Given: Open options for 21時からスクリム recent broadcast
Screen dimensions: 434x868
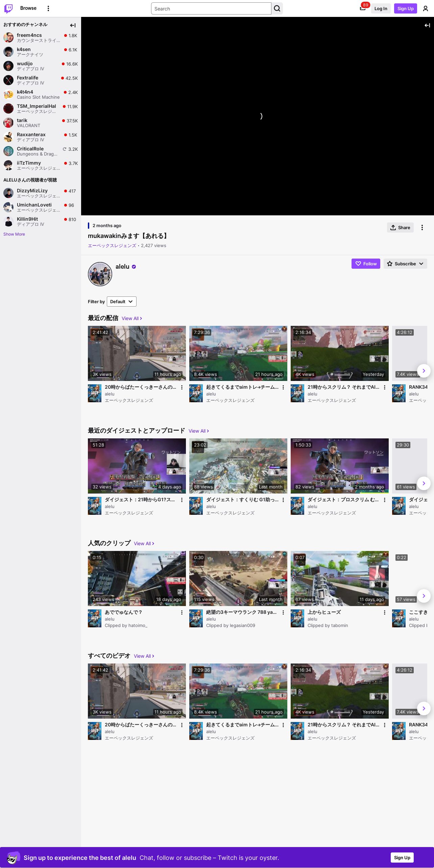Looking at the screenshot, I should coord(385,387).
